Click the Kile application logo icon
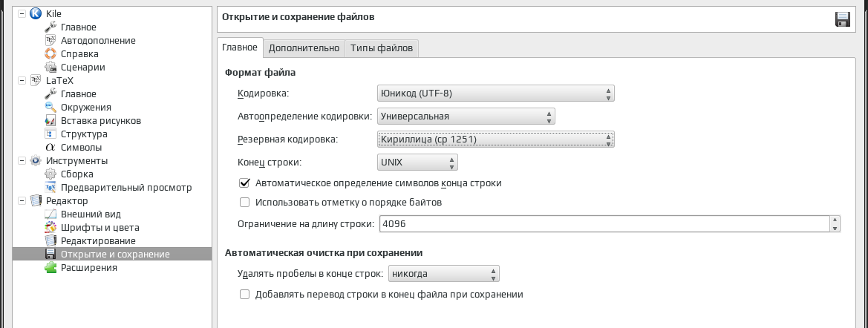Viewport: 868px width, 328px height. (x=36, y=13)
